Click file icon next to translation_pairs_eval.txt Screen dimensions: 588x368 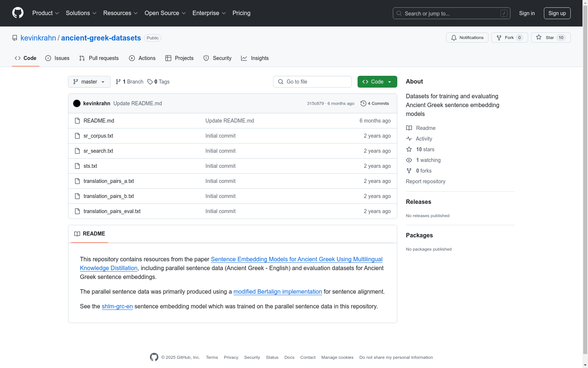coord(77,211)
